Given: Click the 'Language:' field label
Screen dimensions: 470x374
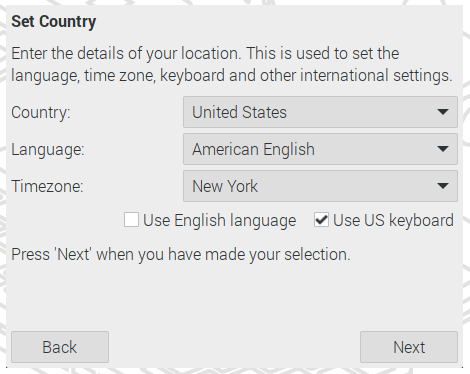Looking at the screenshot, I should (x=48, y=149).
